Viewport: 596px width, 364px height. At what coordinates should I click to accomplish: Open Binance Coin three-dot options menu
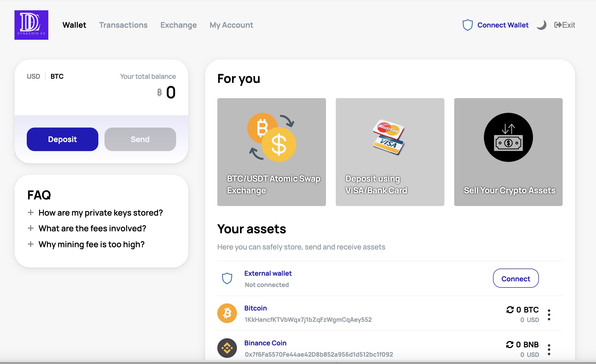pyautogui.click(x=549, y=350)
